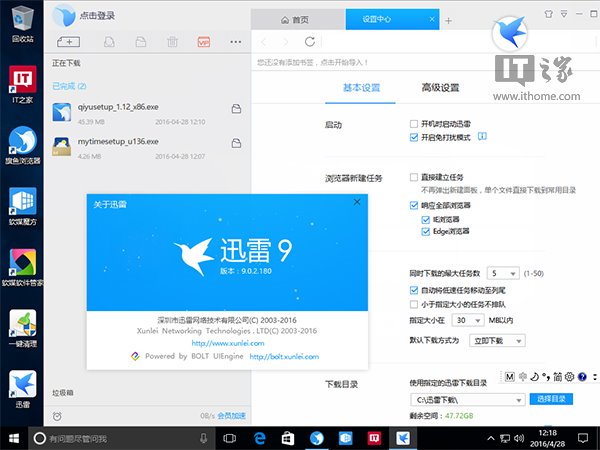This screenshot has width=600, height=450.
Task: Open the 垃圾箱 section
Action: pyautogui.click(x=63, y=393)
